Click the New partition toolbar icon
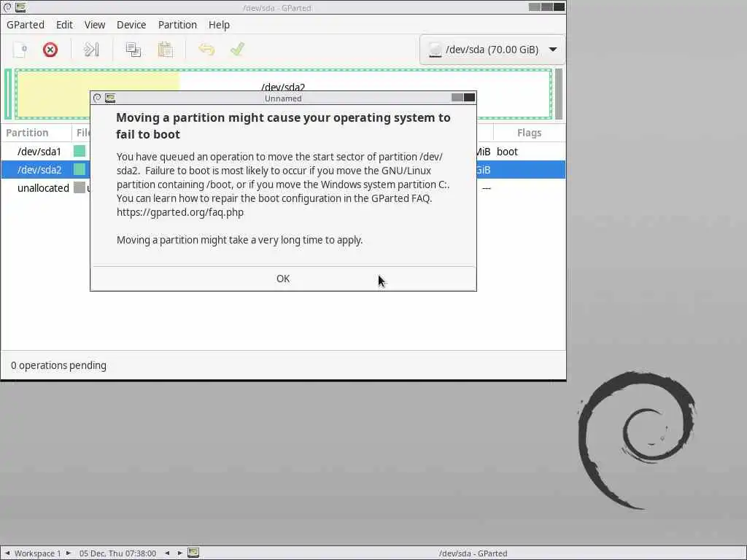747x560 pixels. point(20,50)
